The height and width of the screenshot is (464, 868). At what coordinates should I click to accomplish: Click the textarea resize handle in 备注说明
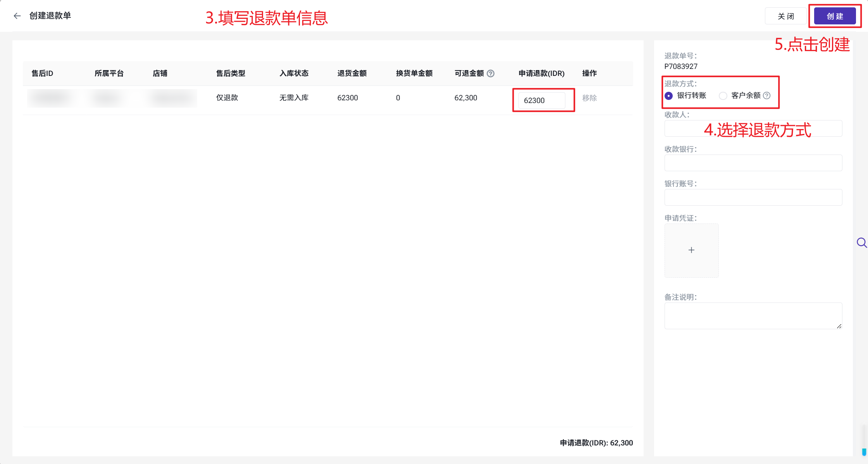[x=839, y=326]
